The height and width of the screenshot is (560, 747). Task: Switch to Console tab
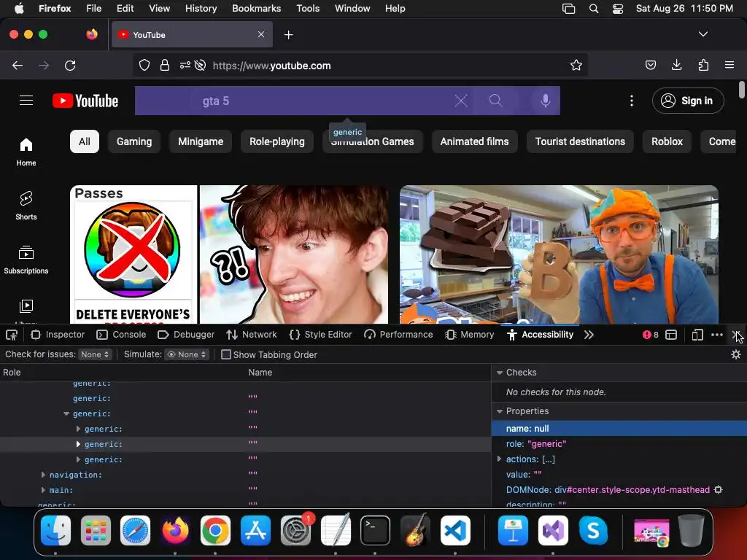(122, 335)
